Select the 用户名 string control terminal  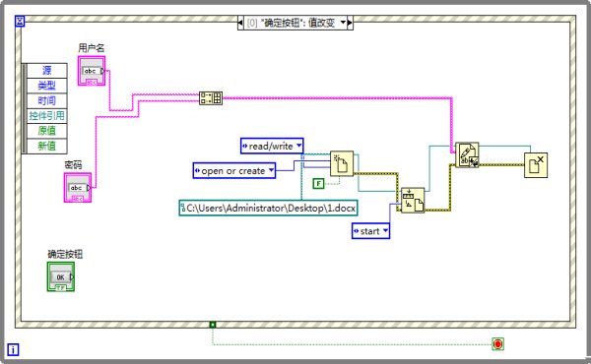pyautogui.click(x=92, y=71)
